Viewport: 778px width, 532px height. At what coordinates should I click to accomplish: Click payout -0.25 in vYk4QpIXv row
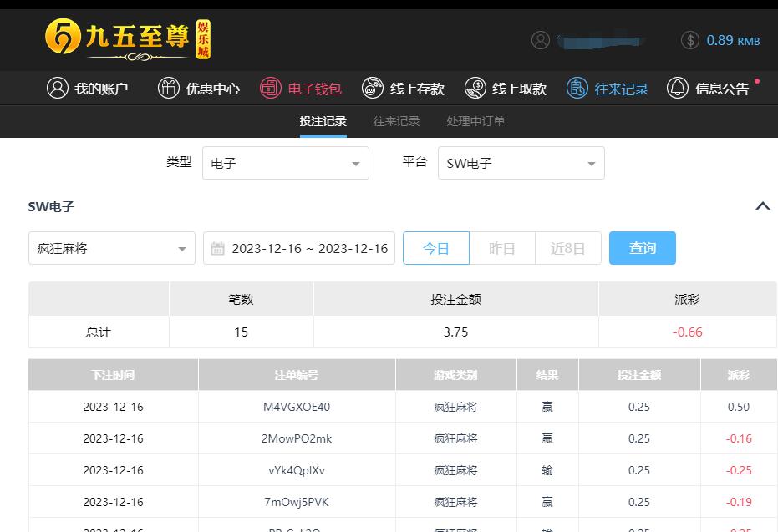(x=739, y=470)
